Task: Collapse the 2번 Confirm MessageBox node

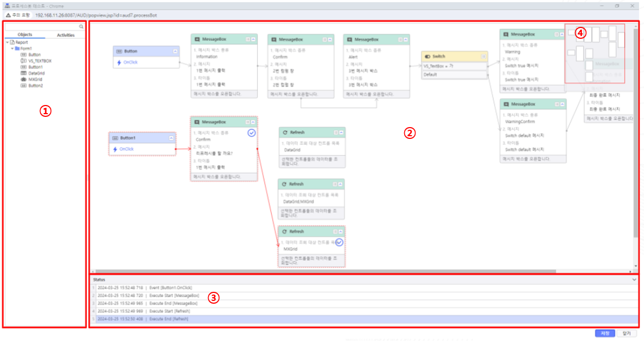Action: (330, 40)
